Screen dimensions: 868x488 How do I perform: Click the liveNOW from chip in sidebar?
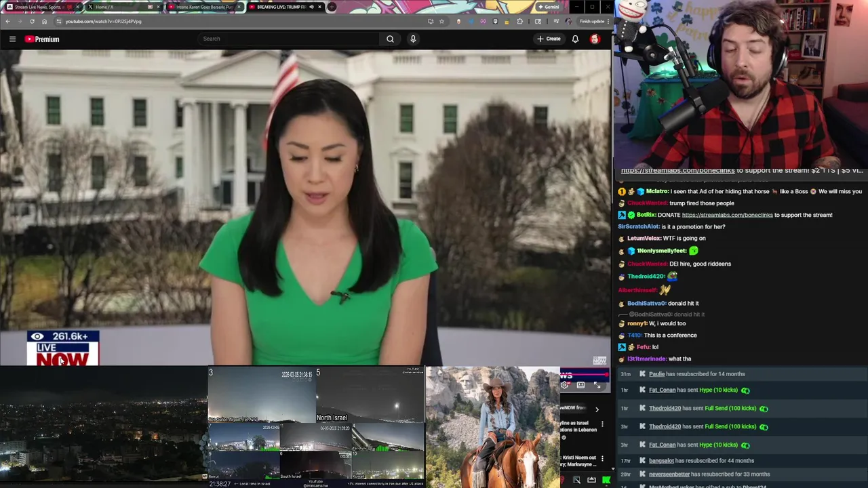575,407
